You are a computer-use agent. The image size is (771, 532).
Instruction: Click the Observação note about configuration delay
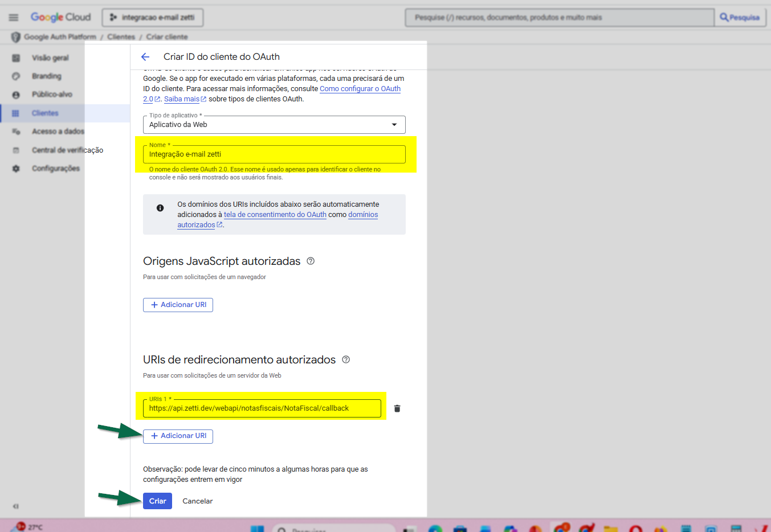click(x=255, y=474)
